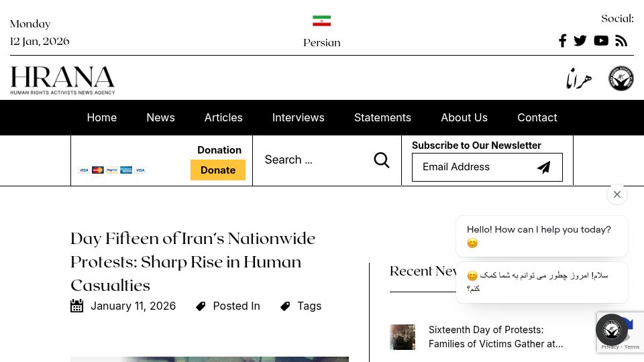The width and height of the screenshot is (644, 362).
Task: Click the reCAPTCHA Terms link
Action: (632, 347)
